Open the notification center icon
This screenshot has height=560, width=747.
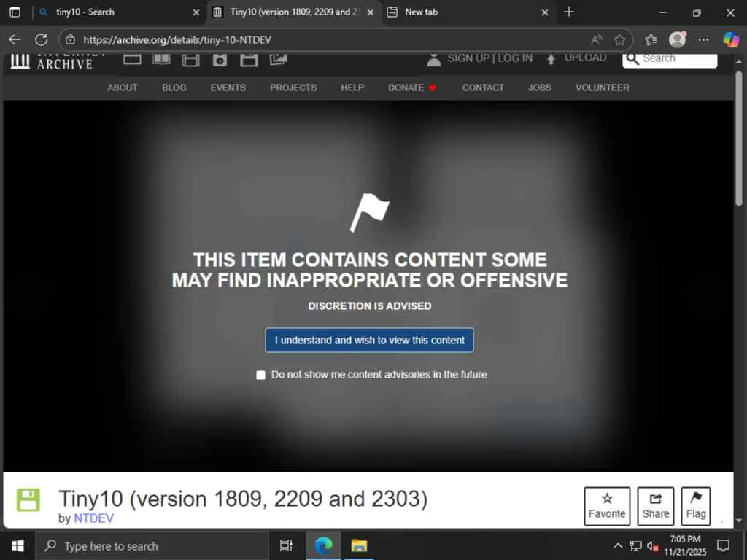(x=723, y=545)
